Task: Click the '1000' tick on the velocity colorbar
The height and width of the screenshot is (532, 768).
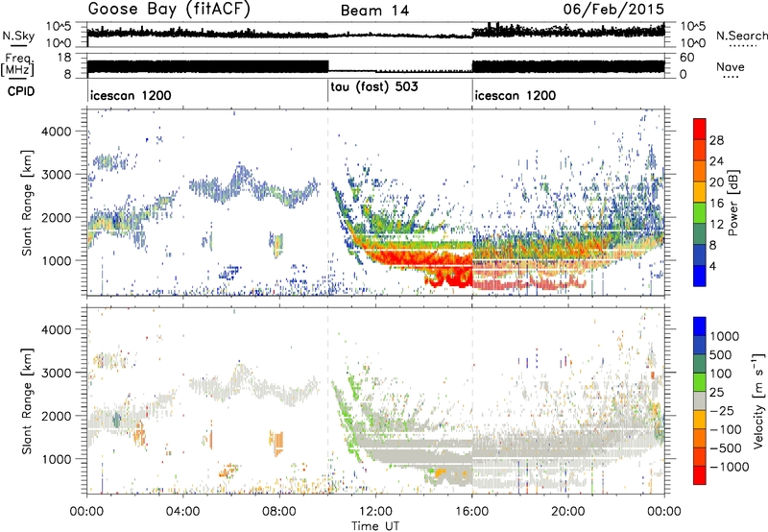Action: (724, 336)
